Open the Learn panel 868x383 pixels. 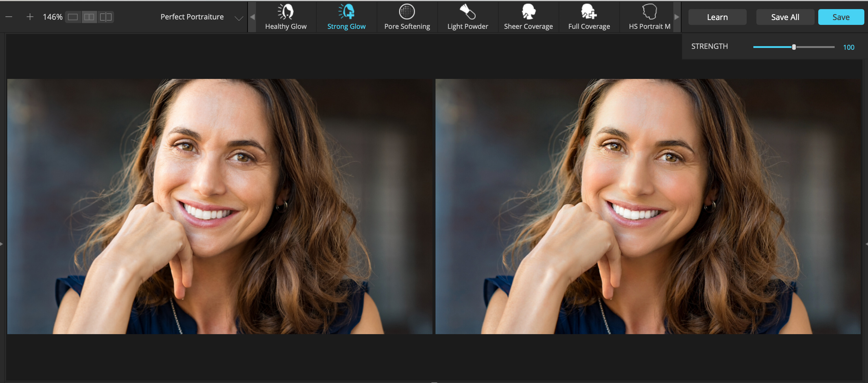(x=717, y=16)
